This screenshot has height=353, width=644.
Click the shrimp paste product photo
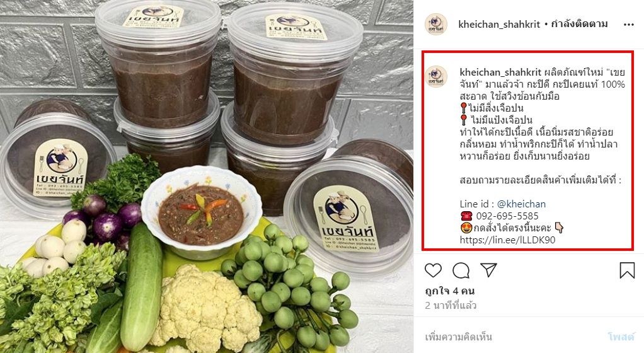point(207,176)
